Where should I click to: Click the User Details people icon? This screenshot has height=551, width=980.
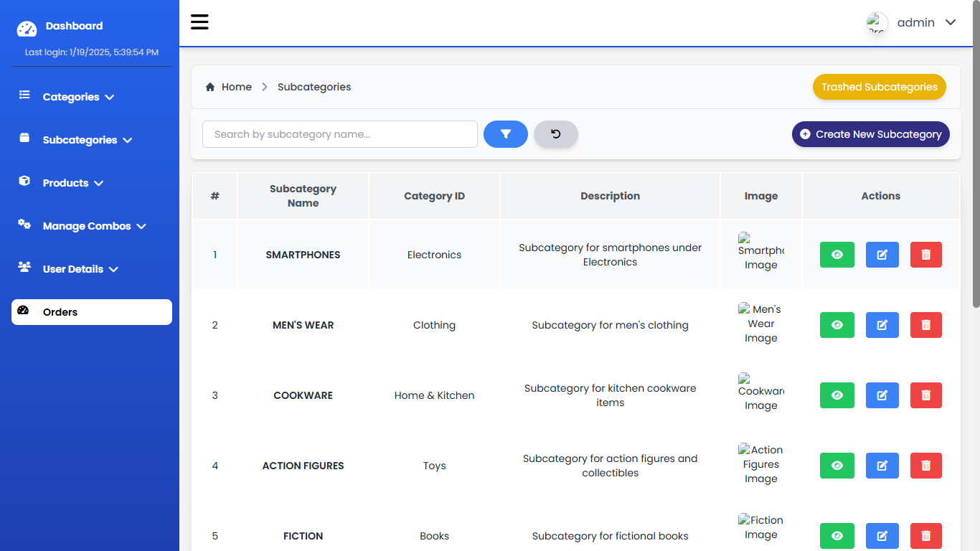click(24, 267)
